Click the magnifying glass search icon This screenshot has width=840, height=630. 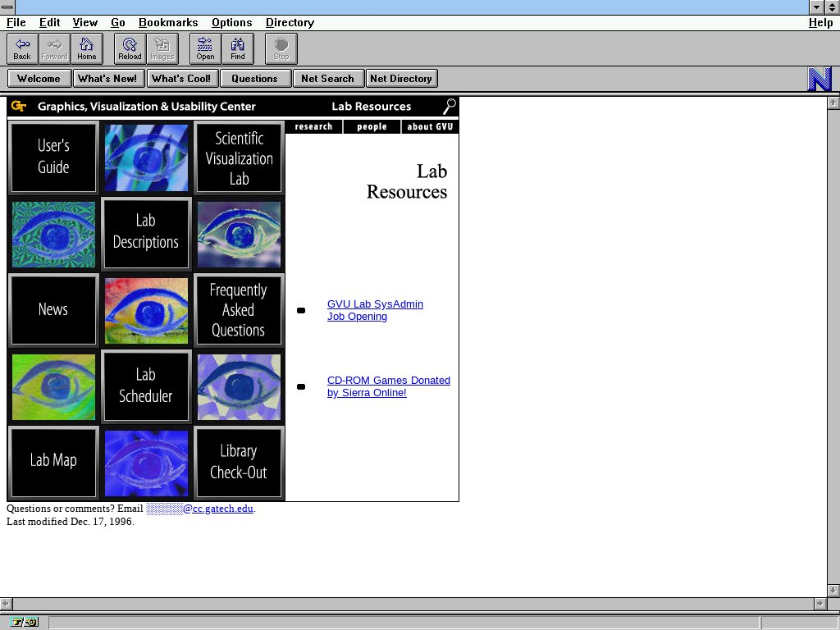[450, 106]
